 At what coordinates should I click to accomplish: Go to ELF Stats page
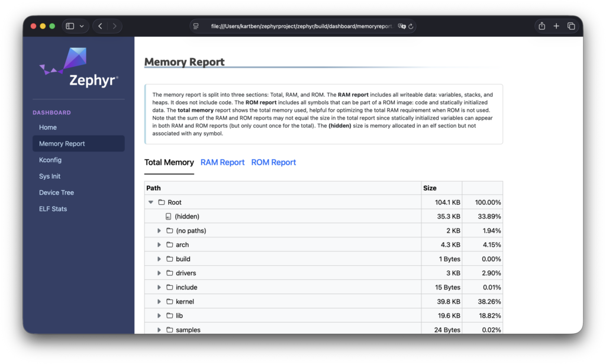pyautogui.click(x=53, y=209)
